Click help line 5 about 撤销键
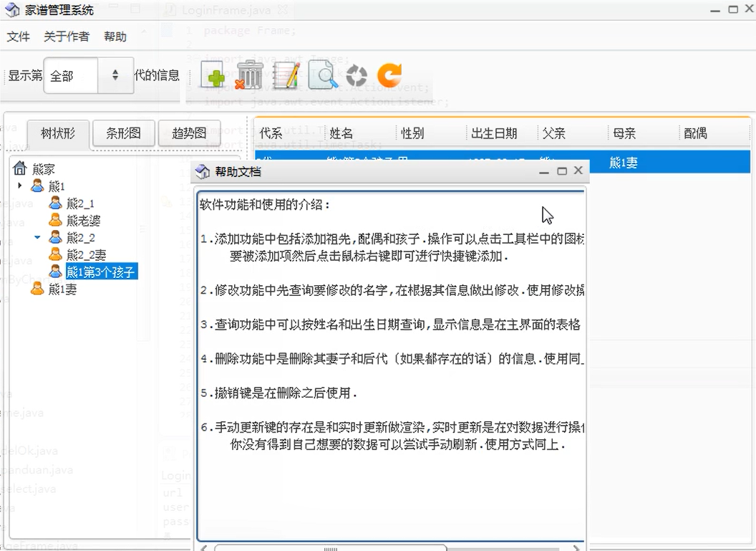Viewport: 756px width, 551px height. click(x=278, y=393)
